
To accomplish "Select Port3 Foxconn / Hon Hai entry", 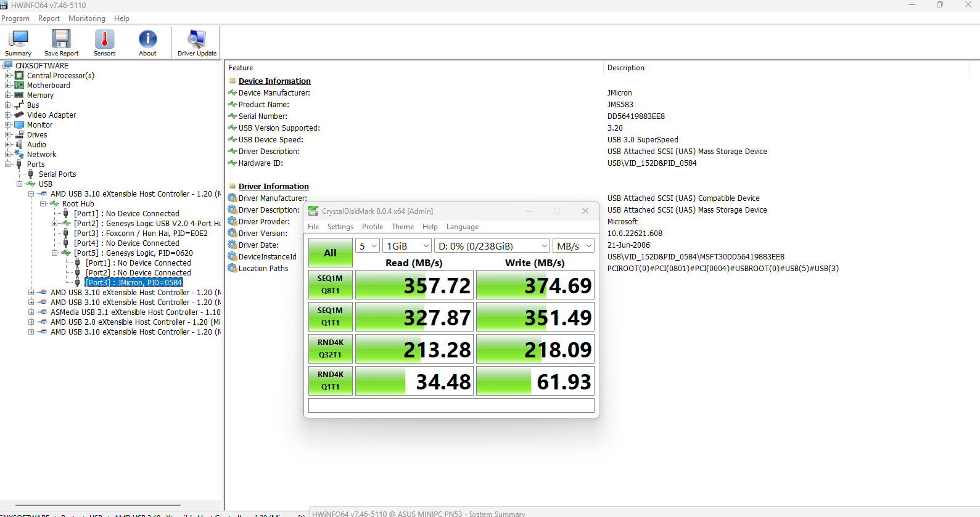I will pyautogui.click(x=141, y=233).
